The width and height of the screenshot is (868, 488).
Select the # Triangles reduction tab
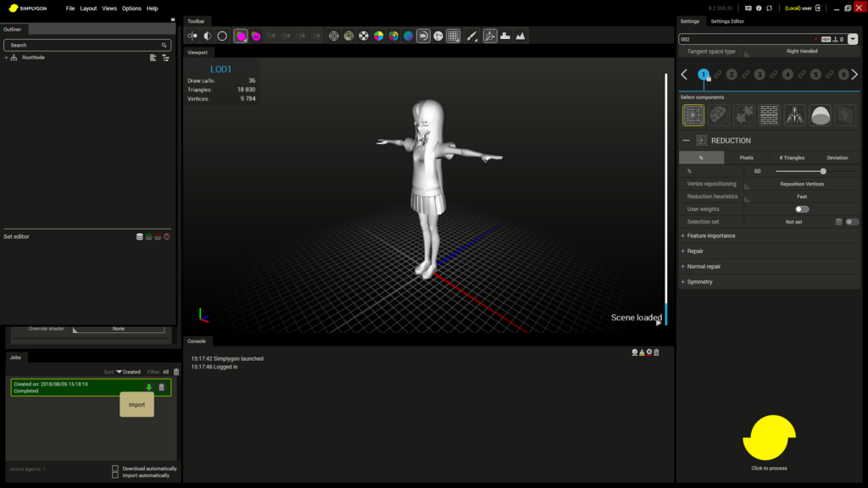(x=792, y=158)
